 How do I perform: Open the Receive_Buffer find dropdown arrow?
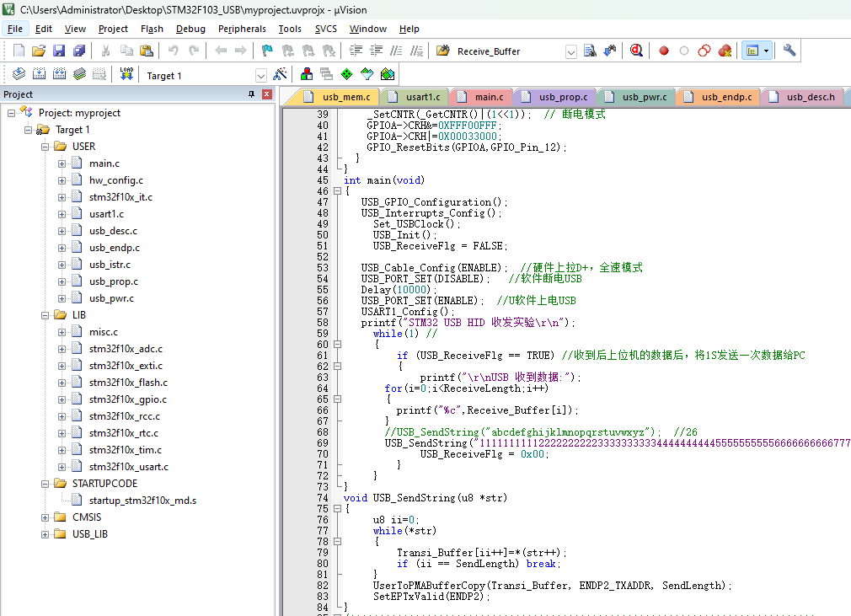(571, 51)
